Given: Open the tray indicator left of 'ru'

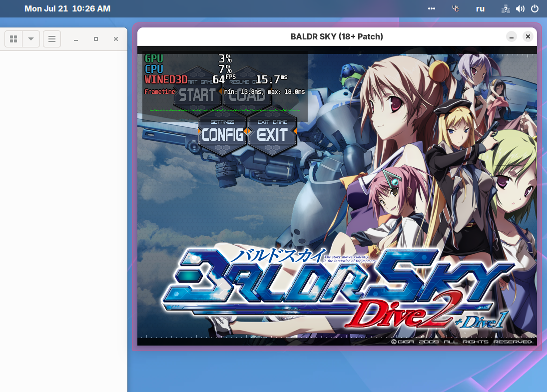Looking at the screenshot, I should (456, 8).
